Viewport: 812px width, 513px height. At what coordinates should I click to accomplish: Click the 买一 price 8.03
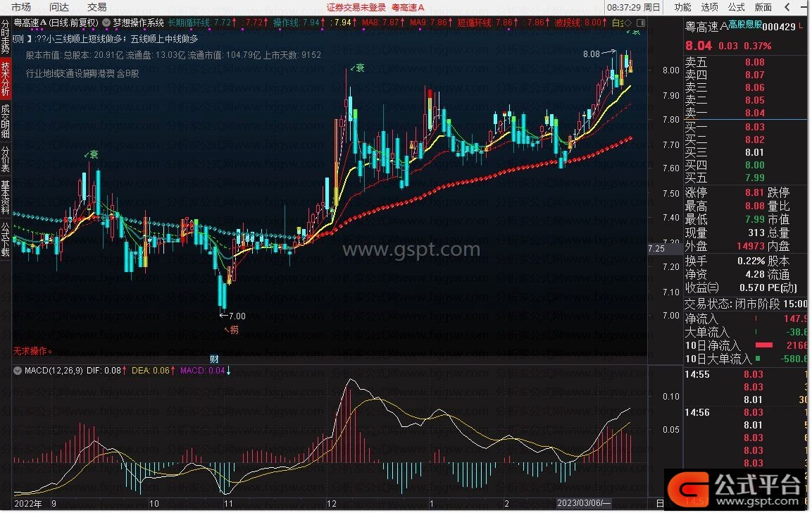pos(754,127)
